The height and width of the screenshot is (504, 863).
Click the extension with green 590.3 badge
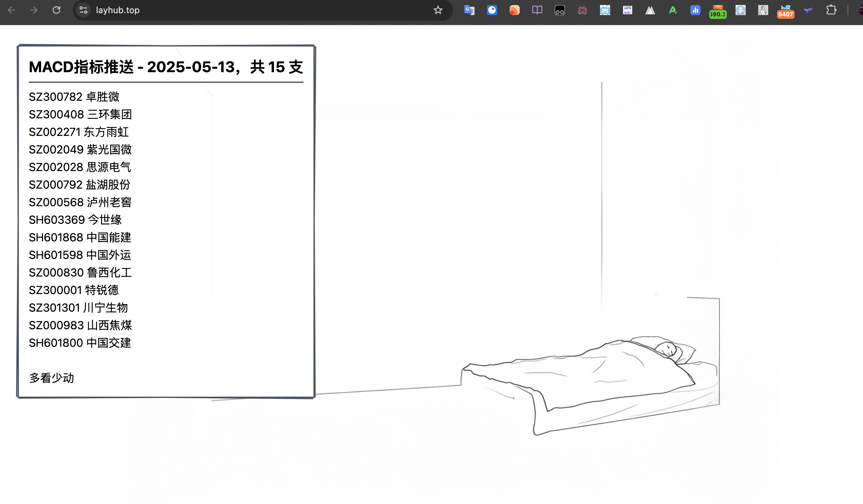tap(718, 11)
